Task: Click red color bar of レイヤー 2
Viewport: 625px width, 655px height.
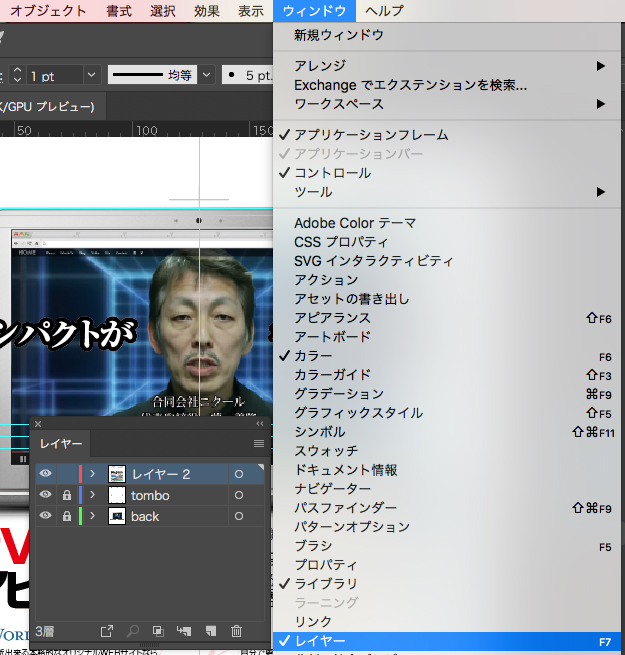Action: click(80, 474)
